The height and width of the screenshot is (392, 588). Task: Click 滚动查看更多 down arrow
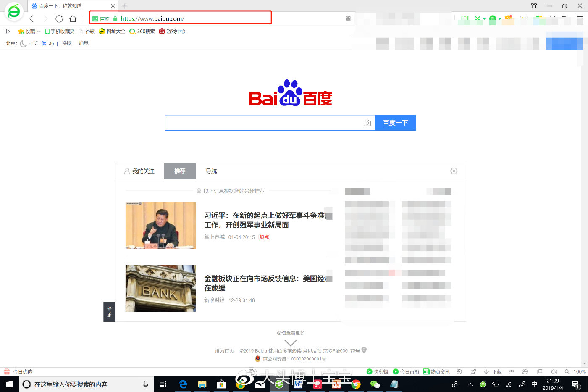pos(291,342)
